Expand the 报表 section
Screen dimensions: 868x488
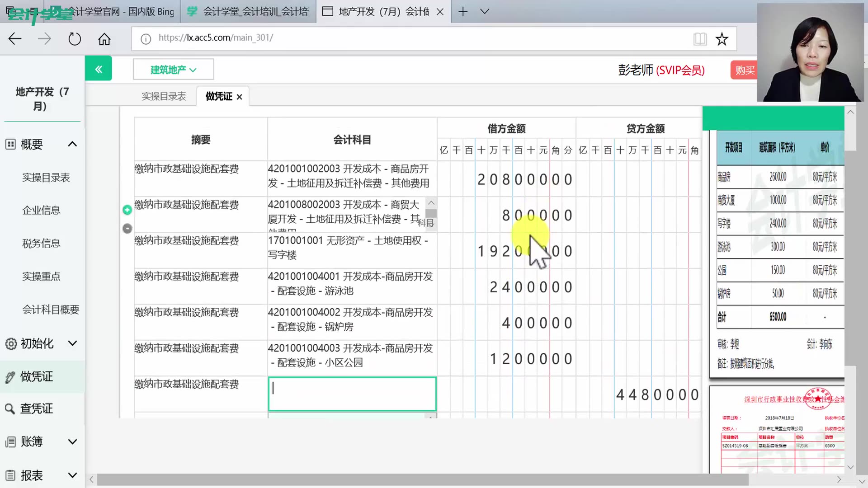72,475
